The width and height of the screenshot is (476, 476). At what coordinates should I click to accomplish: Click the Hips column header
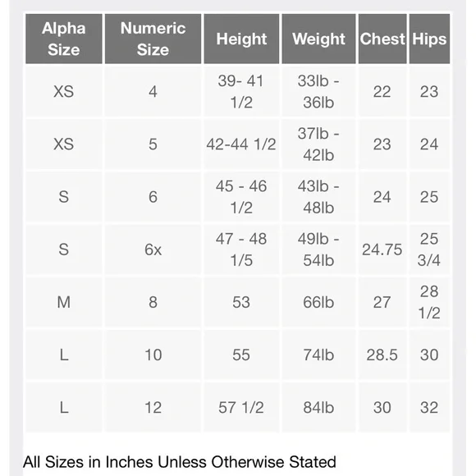[x=429, y=39]
